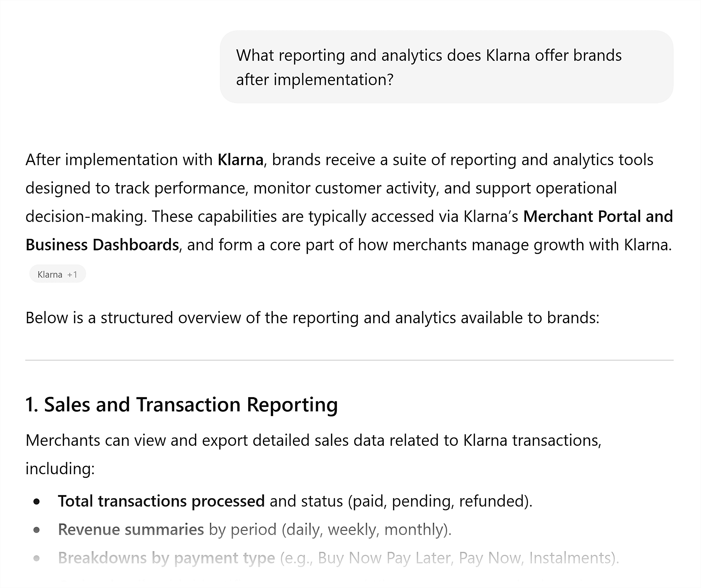The width and height of the screenshot is (701, 588).
Task: Click the word including: before the bullet list
Action: pyautogui.click(x=60, y=469)
